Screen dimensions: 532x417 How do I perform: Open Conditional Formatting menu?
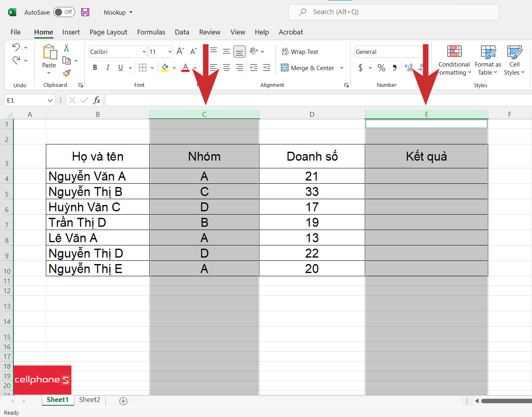(454, 60)
